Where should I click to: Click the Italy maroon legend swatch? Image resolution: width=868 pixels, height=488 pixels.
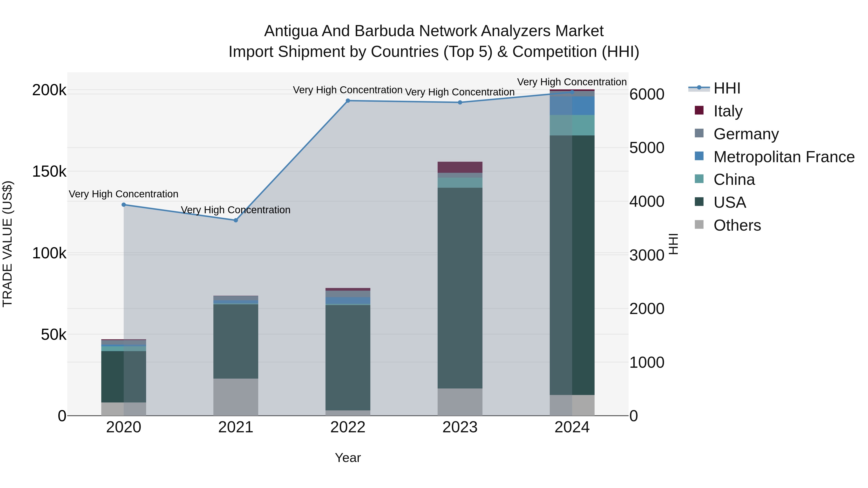tap(699, 110)
